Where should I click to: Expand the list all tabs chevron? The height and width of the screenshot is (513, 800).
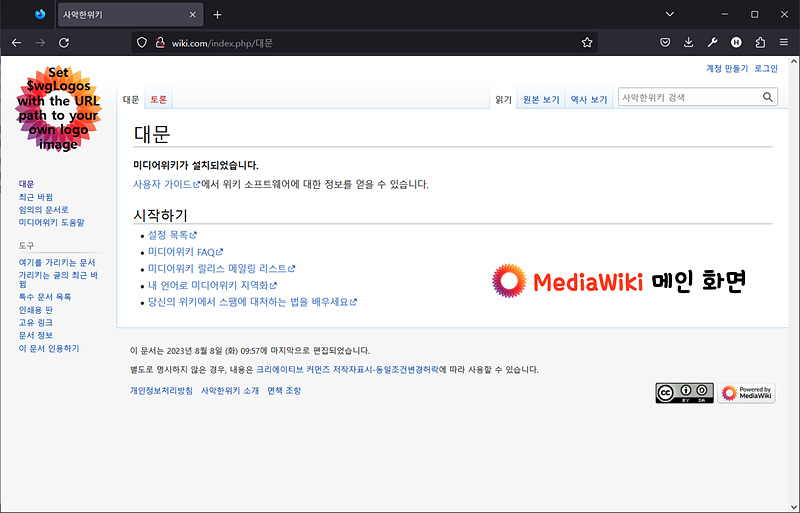[670, 14]
